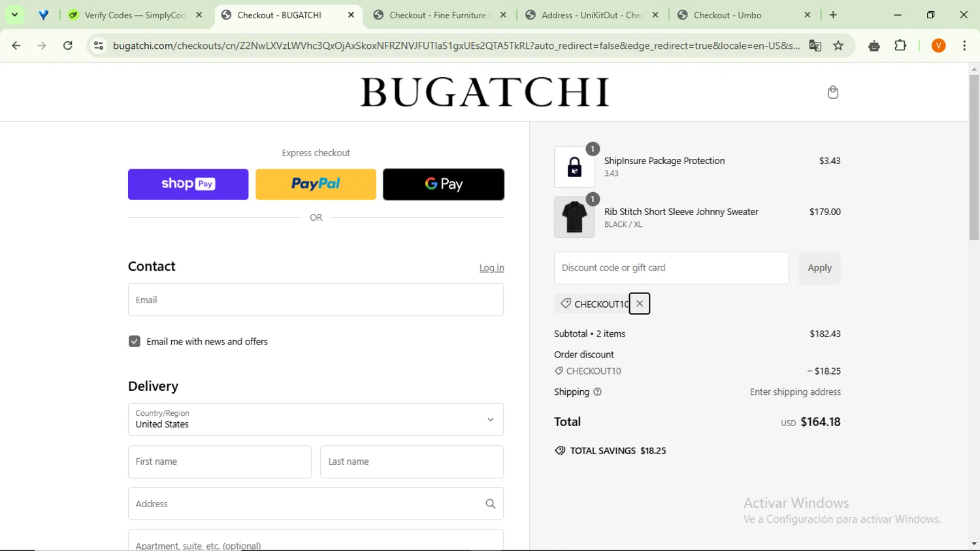Image resolution: width=980 pixels, height=551 pixels.
Task: Focus the Email input field
Action: click(x=316, y=300)
